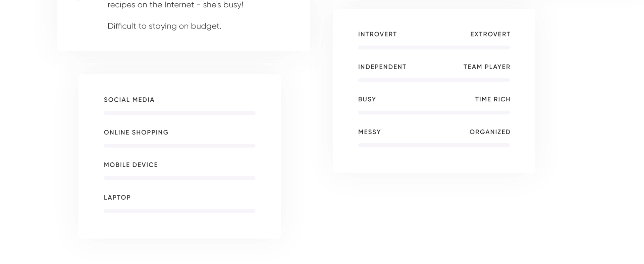Click the INTROVERT label

tap(377, 34)
